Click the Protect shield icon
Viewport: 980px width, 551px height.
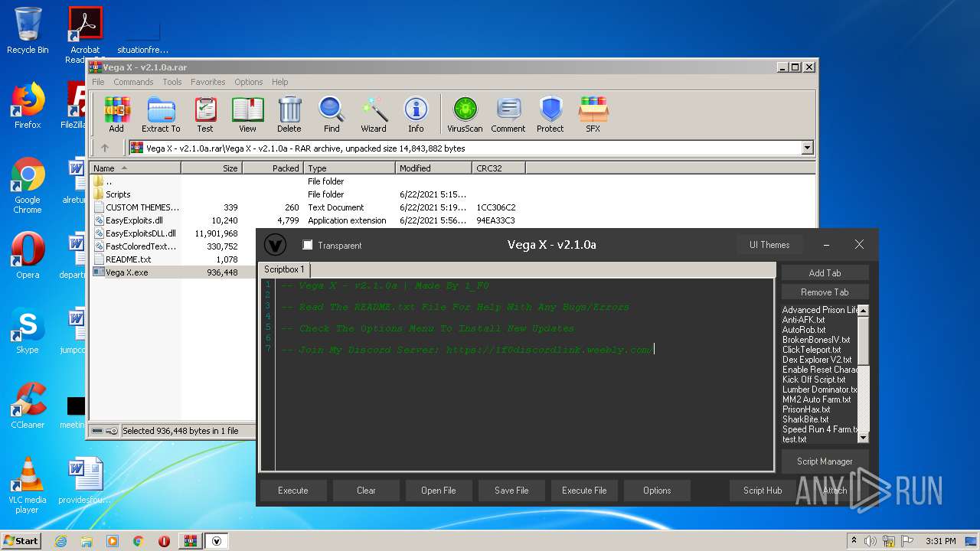coord(550,115)
